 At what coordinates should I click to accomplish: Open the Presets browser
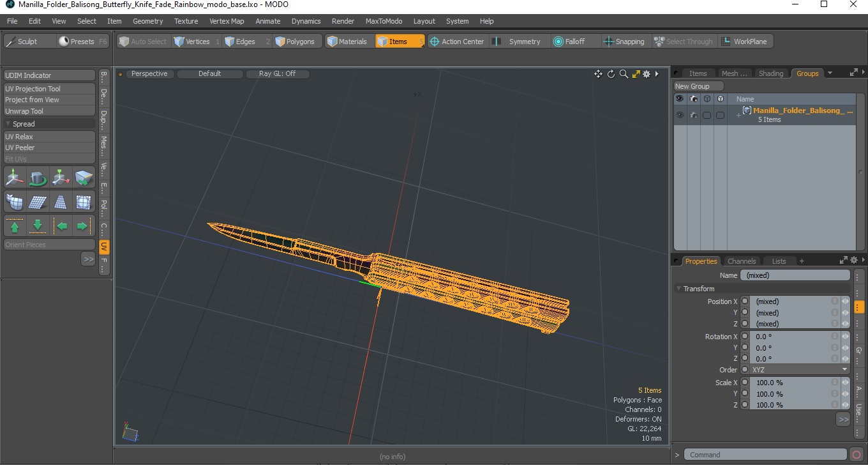click(x=83, y=42)
